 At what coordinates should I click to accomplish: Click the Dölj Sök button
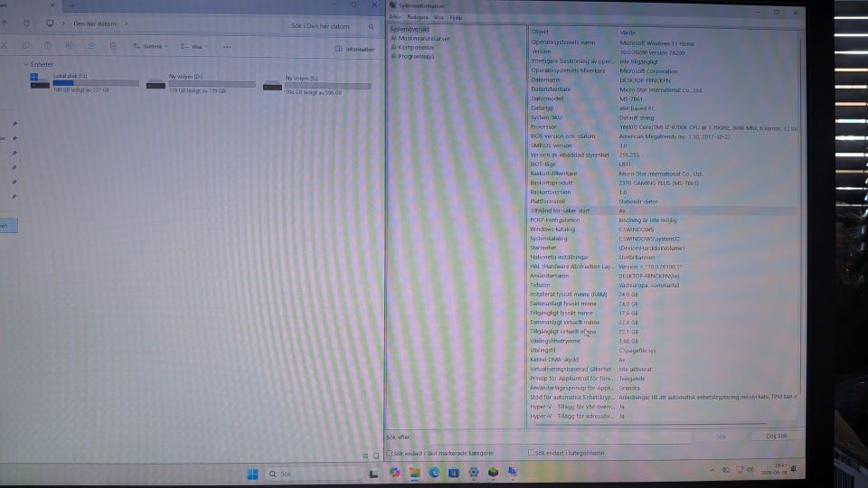click(776, 436)
